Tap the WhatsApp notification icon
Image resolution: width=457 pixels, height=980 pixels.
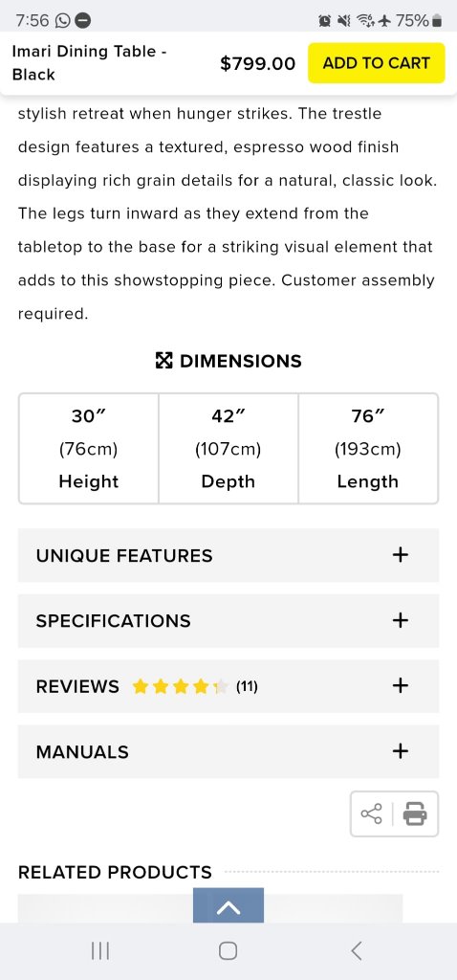click(x=63, y=21)
